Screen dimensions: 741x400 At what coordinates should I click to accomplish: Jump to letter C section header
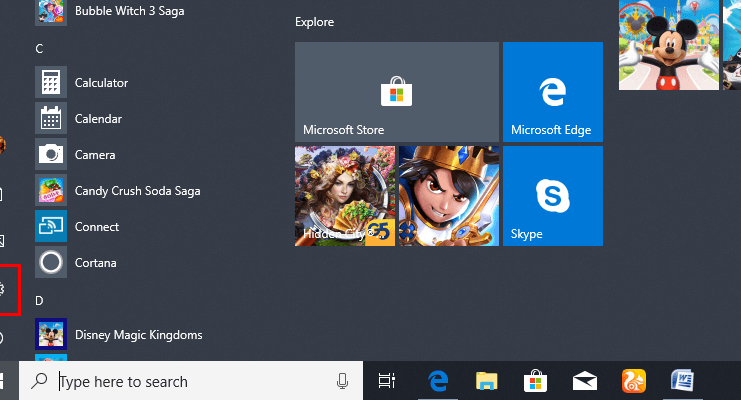click(39, 49)
